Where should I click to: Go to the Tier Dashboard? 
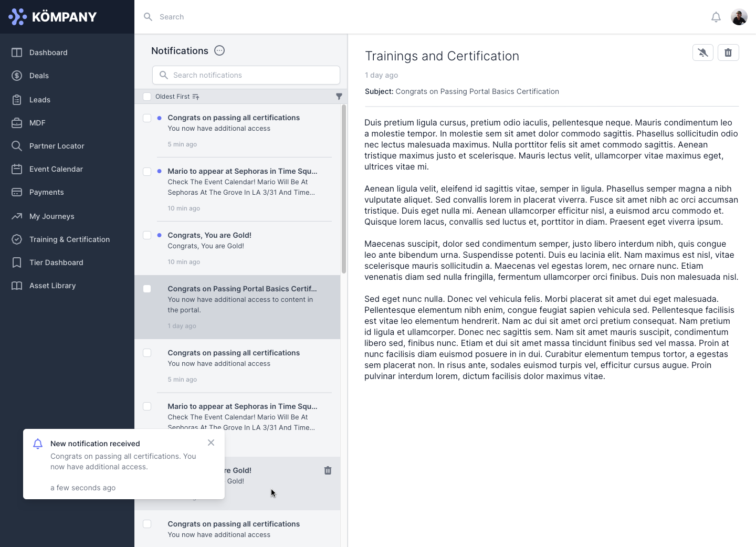pos(56,262)
